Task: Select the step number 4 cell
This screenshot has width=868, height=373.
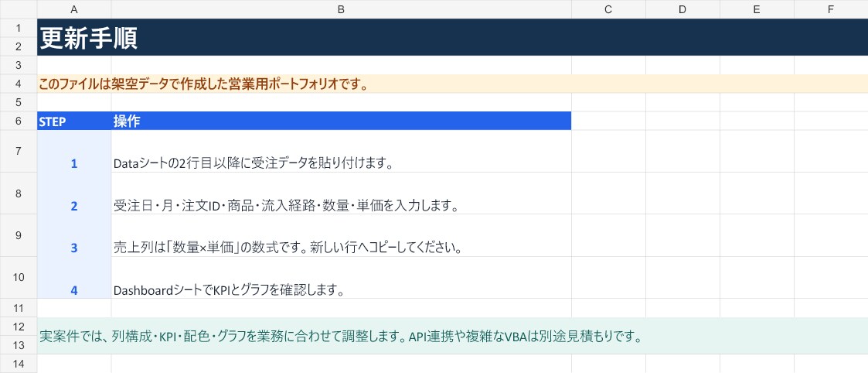Action: pyautogui.click(x=74, y=278)
